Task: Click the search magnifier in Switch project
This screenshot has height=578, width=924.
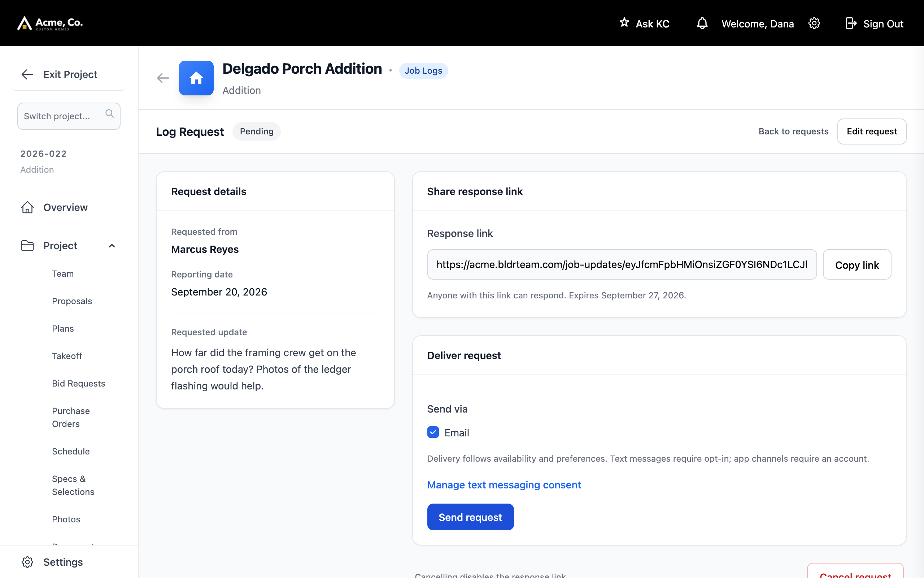Action: pos(110,113)
